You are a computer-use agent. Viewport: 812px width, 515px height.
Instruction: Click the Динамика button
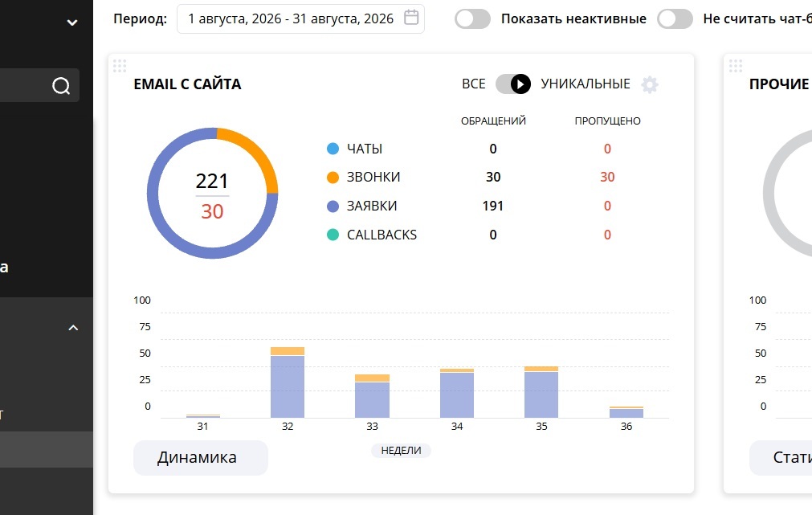coord(201,457)
